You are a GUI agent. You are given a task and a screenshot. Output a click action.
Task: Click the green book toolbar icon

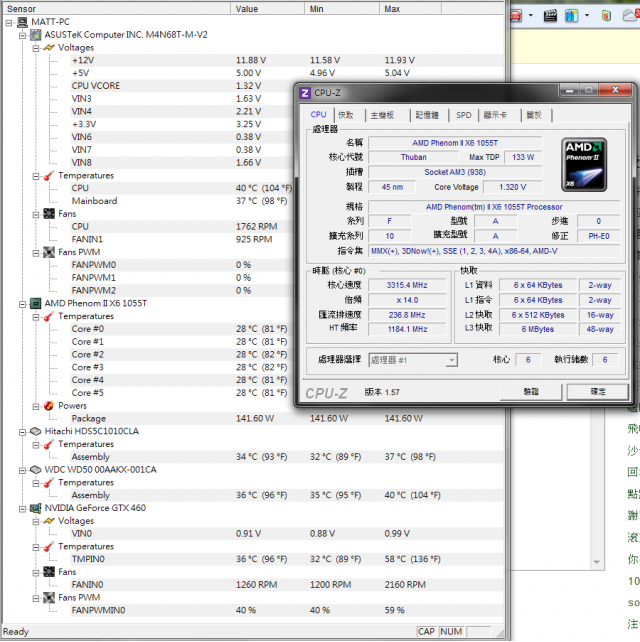point(606,16)
